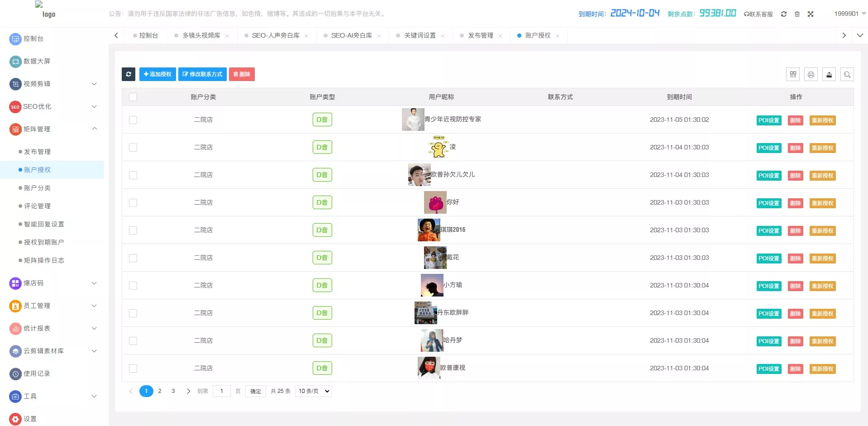Open the 数据大屏 sidebar icon
The image size is (868, 426).
[x=15, y=61]
